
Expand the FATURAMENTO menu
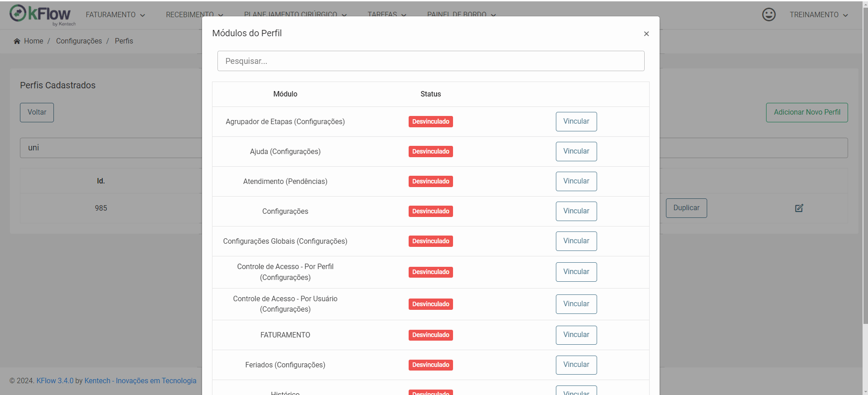tap(116, 14)
